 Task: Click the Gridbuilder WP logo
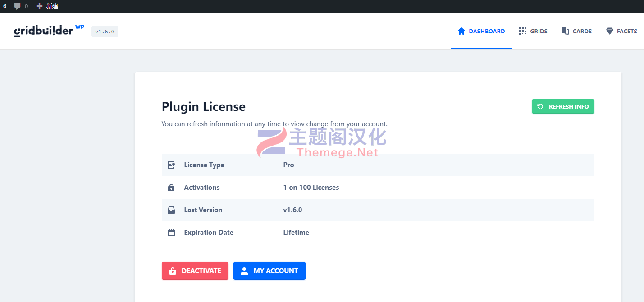(49, 31)
